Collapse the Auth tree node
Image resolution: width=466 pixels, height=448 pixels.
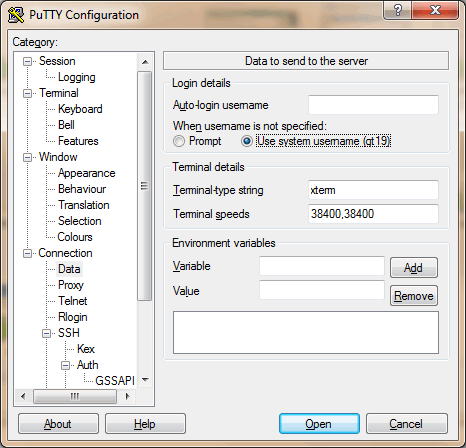click(66, 365)
